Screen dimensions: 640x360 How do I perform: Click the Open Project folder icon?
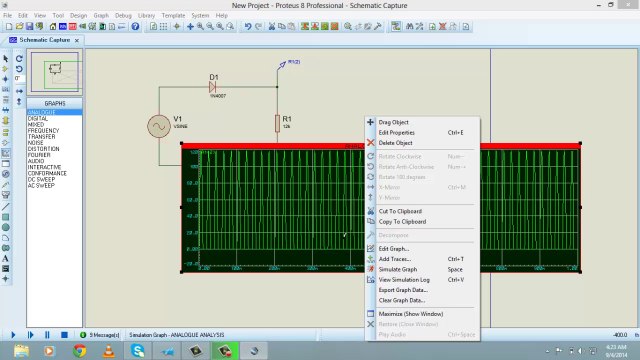pos(19,27)
